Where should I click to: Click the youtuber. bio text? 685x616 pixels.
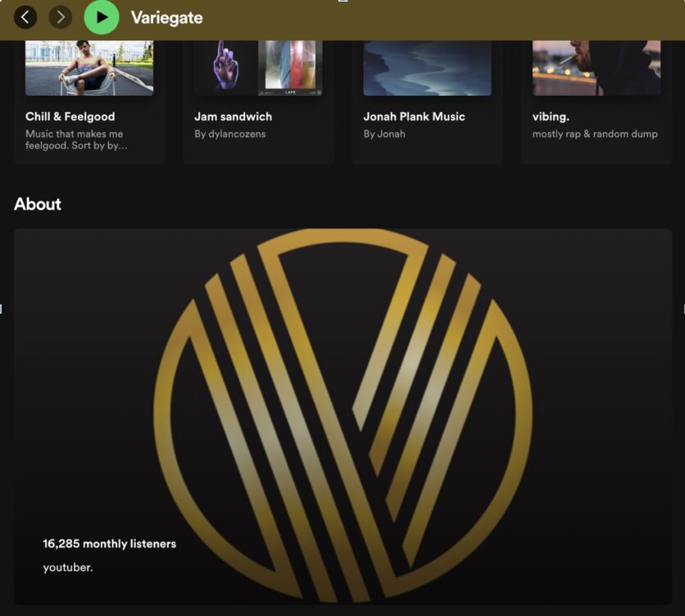68,568
